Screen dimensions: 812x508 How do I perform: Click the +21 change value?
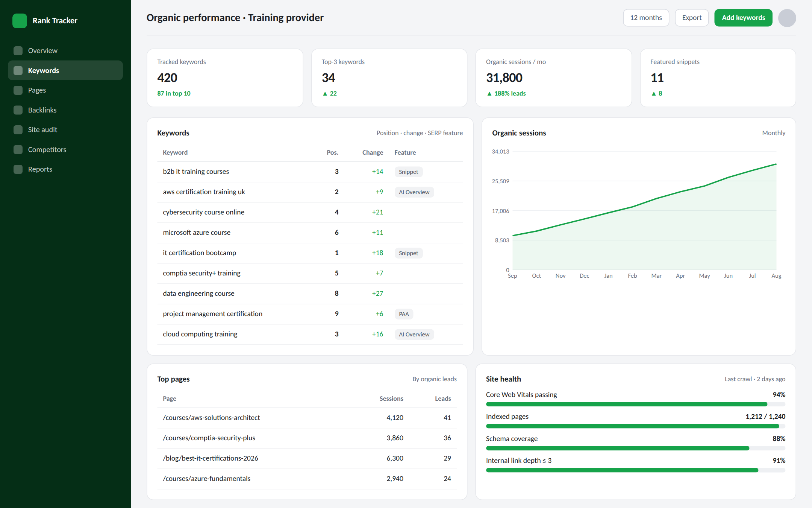tap(377, 212)
